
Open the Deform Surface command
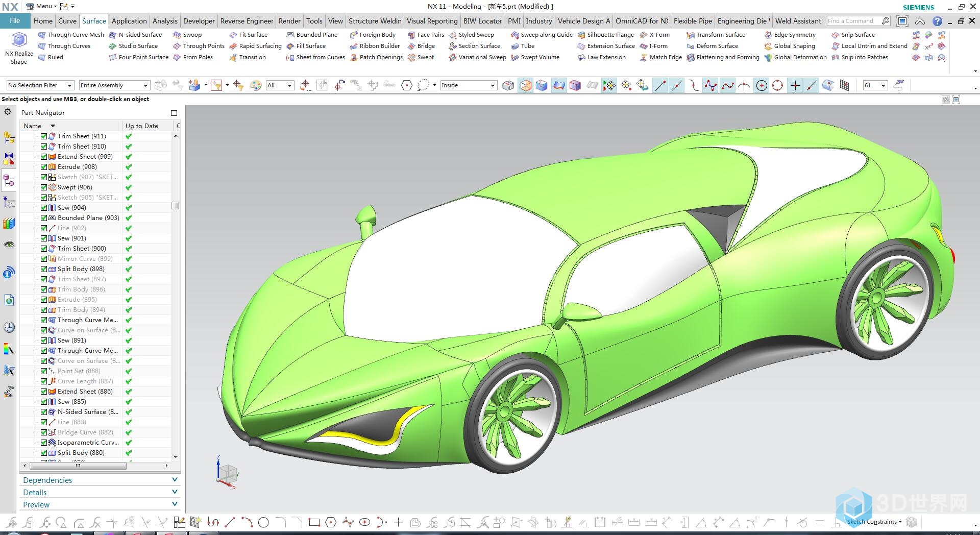[712, 46]
